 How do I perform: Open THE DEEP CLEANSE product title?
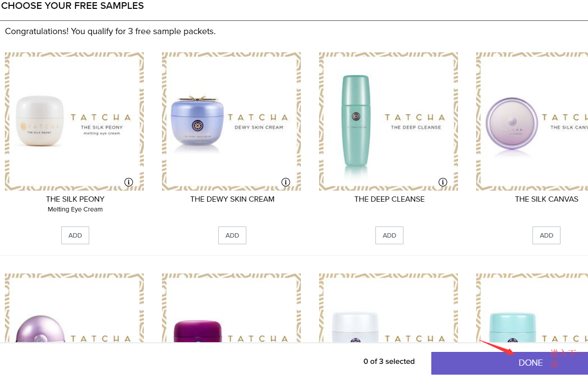(x=389, y=199)
